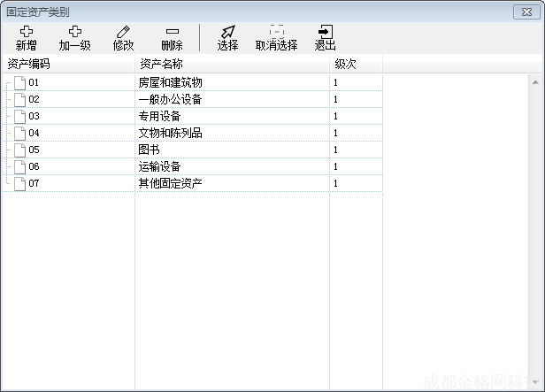The height and width of the screenshot is (392, 545).
Task: Click the 新增 (Add) toolbar icon
Action: 27,32
